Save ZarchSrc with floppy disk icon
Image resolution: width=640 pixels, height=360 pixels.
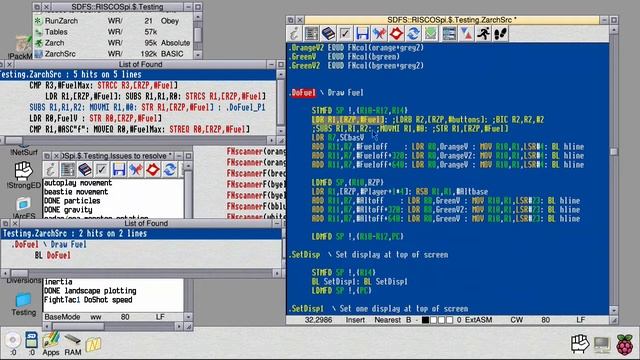362,33
